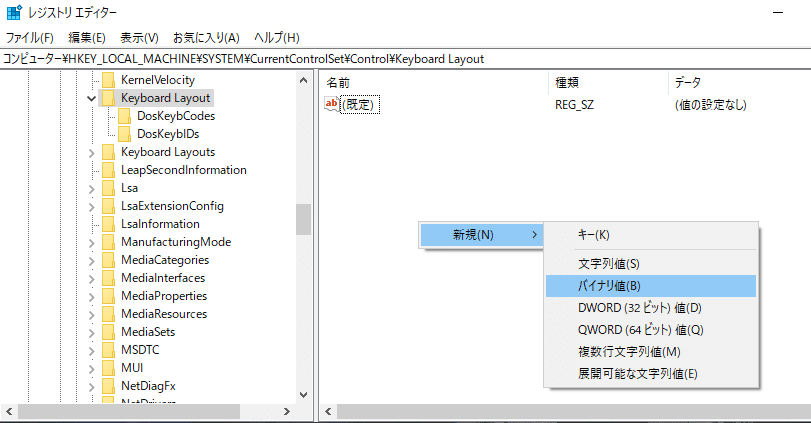Click the Keyboard Layout folder icon
Screen dimensions: 811x423
(108, 98)
